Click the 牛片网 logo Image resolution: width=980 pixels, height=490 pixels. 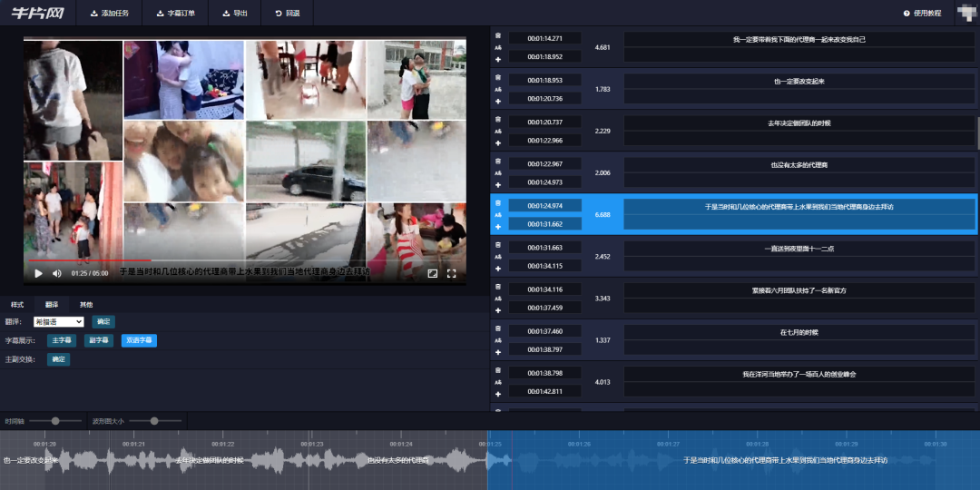[37, 13]
